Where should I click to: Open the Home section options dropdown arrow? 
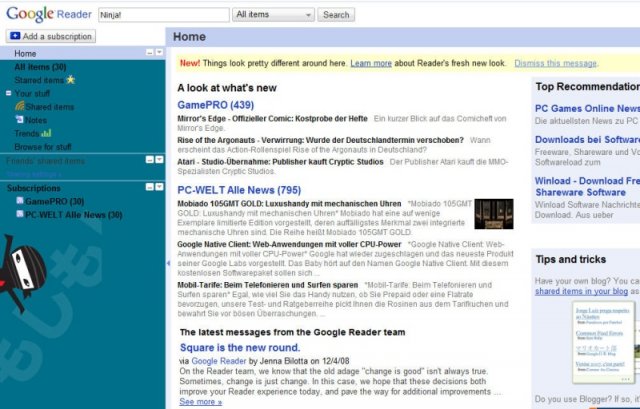159,52
